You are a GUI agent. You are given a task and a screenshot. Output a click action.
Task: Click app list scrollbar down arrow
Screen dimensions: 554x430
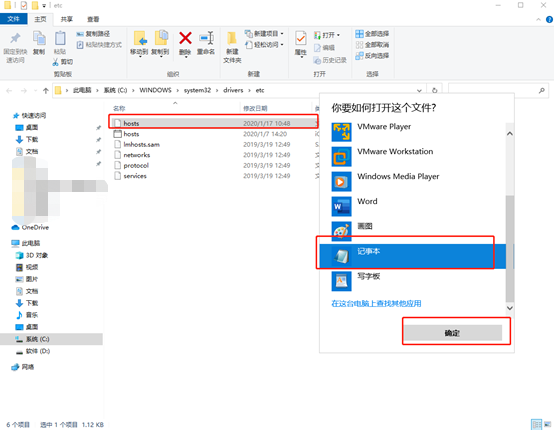tap(509, 308)
